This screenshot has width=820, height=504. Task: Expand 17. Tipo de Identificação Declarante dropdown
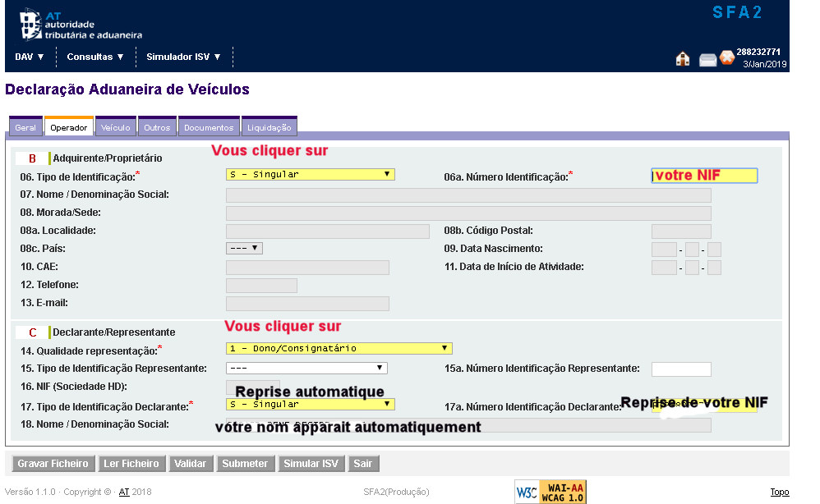[310, 404]
